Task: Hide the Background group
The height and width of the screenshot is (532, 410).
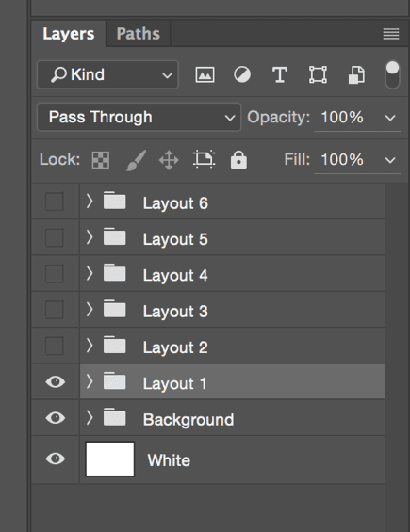Action: pos(56,418)
